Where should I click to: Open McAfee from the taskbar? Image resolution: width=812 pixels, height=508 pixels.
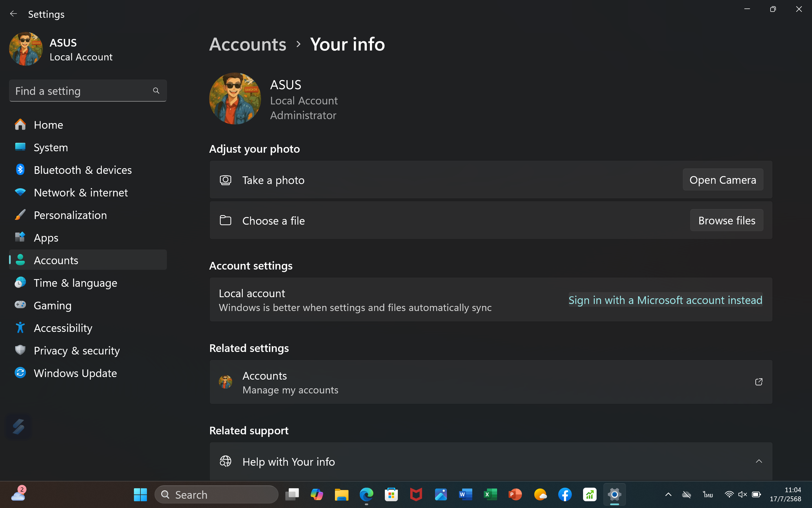(416, 494)
